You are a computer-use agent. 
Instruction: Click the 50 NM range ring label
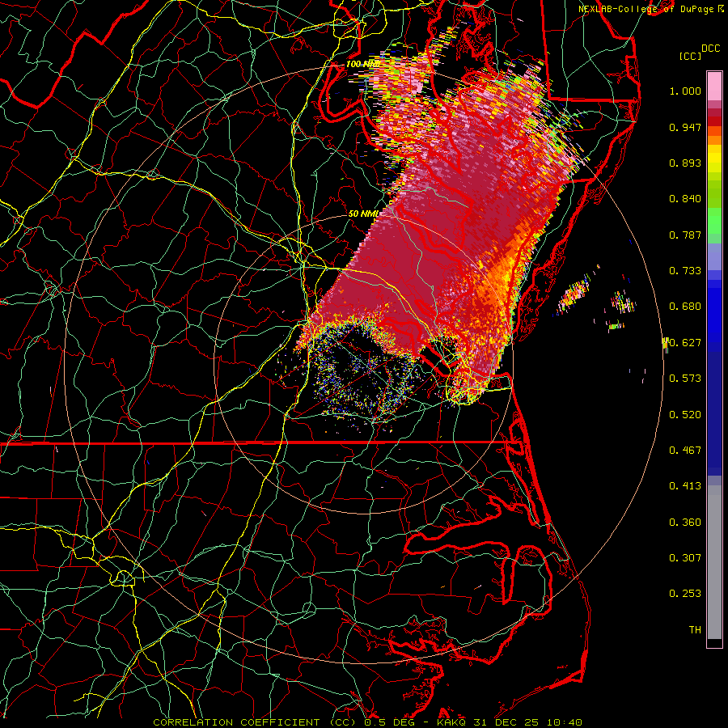(x=363, y=214)
